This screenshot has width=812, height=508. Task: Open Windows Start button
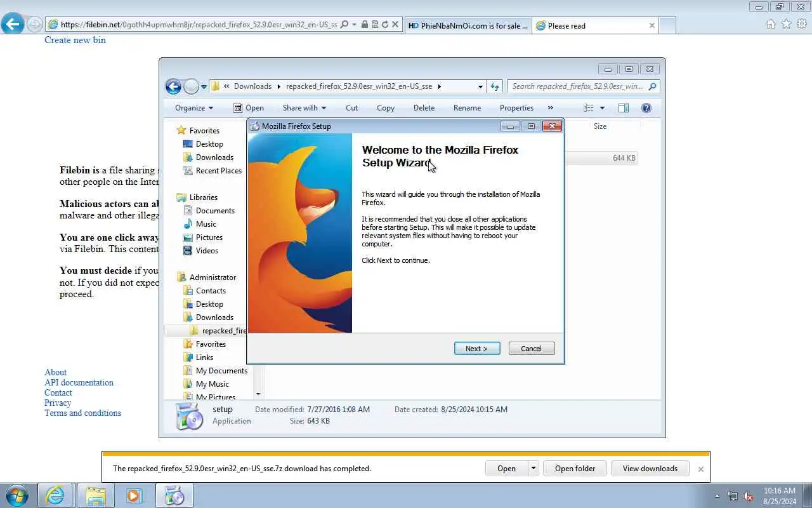pos(17,495)
